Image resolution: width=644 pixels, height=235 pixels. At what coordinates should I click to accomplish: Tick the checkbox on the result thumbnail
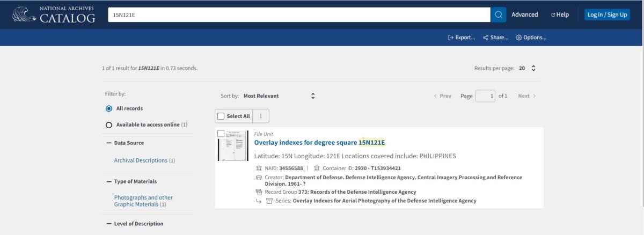coord(221,133)
